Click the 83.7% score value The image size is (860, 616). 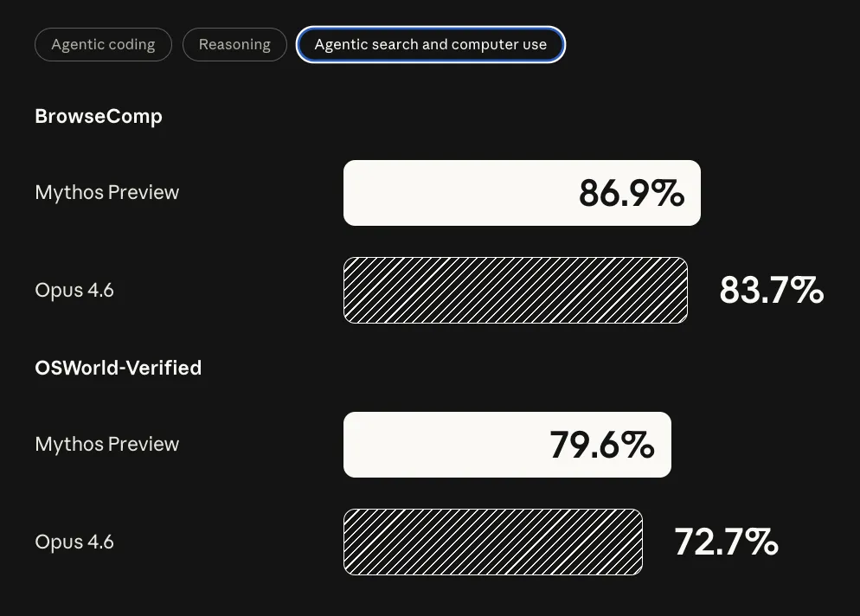(771, 290)
